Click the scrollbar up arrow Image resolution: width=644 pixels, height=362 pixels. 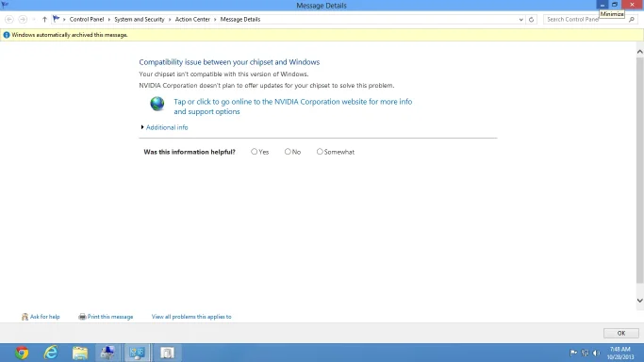(x=640, y=52)
